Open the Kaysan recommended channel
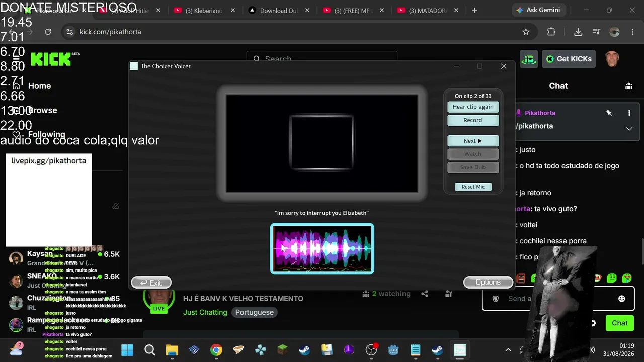 pos(64,258)
